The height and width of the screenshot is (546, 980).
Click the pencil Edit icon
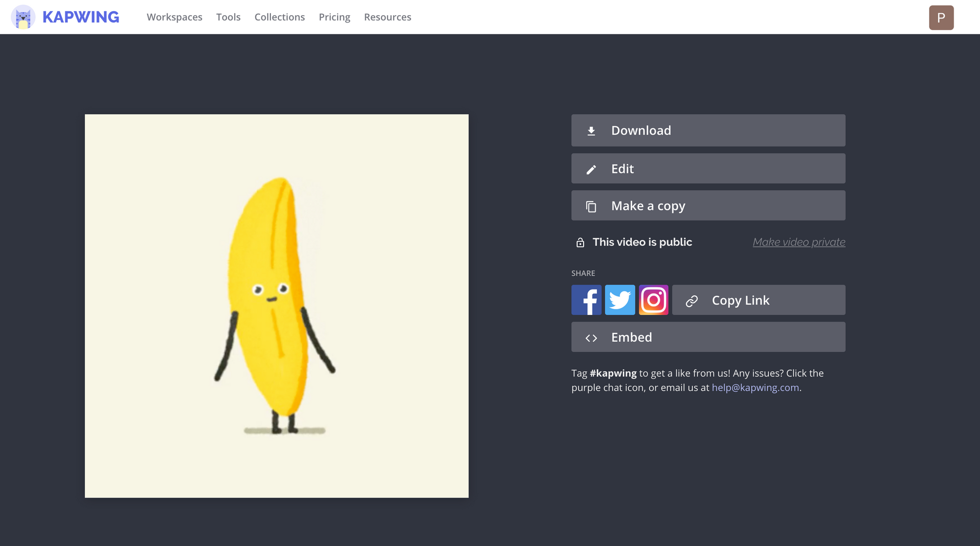click(x=591, y=169)
